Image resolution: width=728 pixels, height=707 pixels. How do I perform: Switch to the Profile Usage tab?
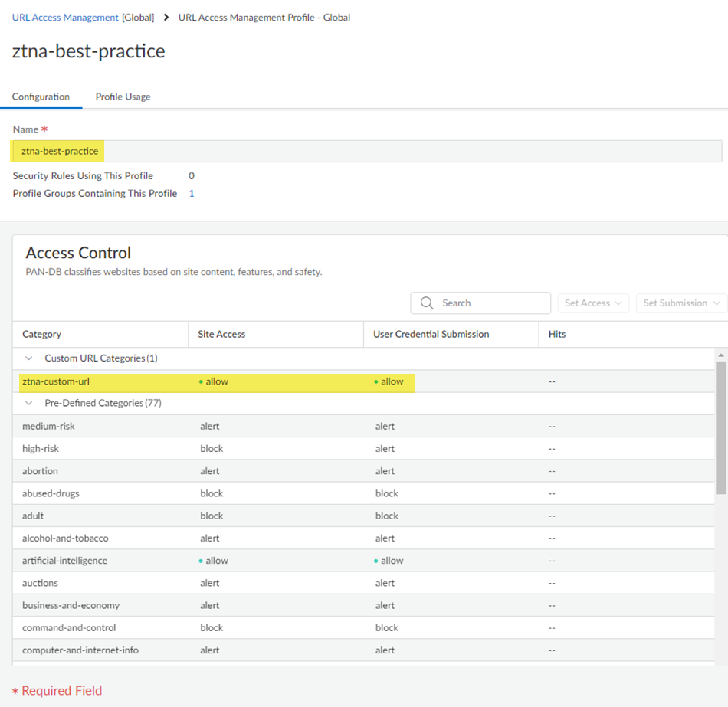coord(123,97)
